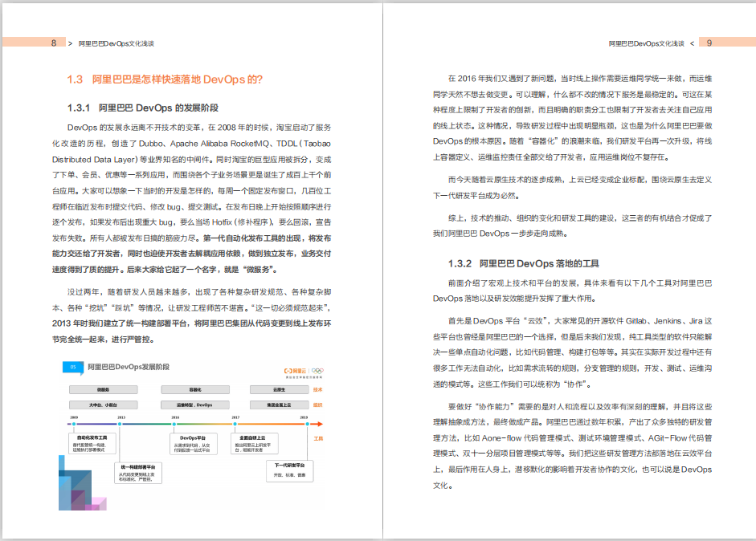The width and height of the screenshot is (756, 541).
Task: Click the line starting '前面介绍了宏观上技术和平台的发展'
Action: (x=580, y=283)
